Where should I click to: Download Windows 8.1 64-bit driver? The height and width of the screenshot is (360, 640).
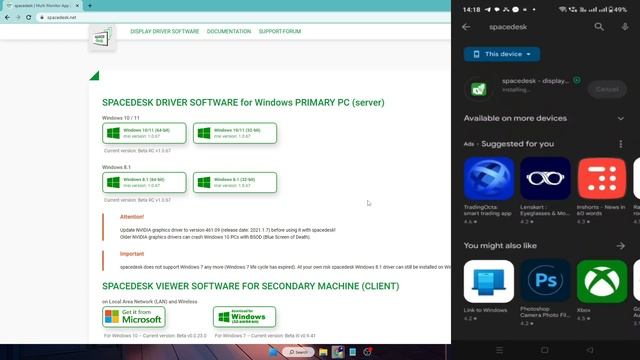144,182
